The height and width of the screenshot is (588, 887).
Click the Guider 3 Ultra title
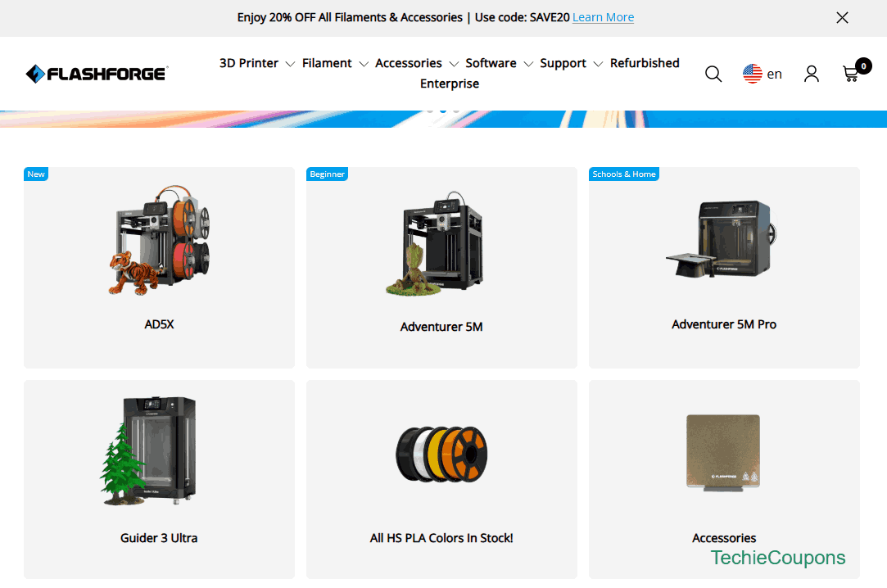(x=159, y=538)
